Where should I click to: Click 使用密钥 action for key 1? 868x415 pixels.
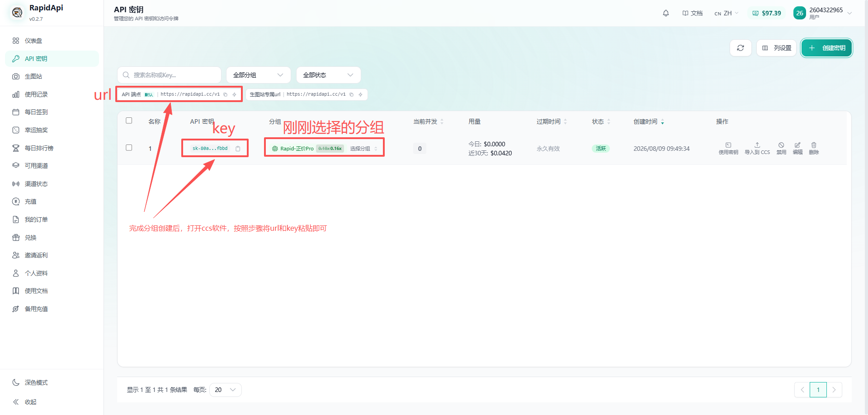click(728, 149)
